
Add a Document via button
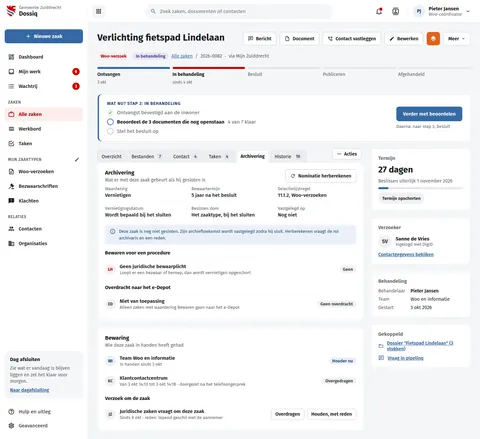(299, 39)
